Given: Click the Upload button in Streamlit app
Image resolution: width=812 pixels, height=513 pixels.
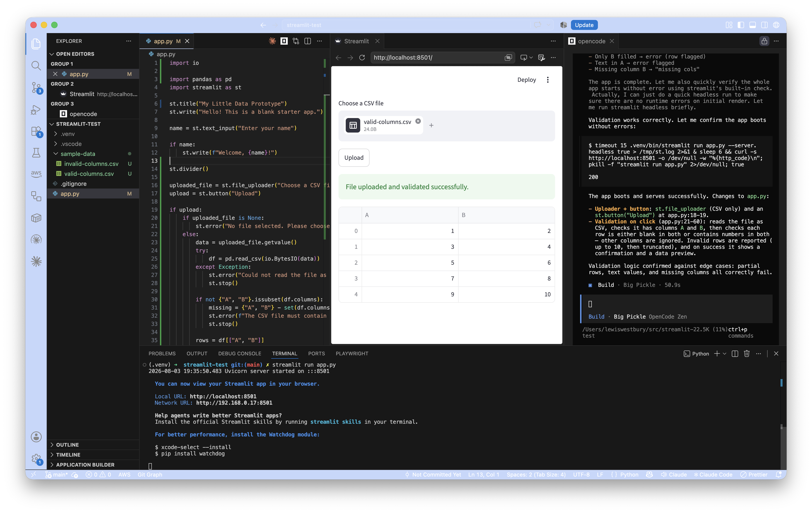Looking at the screenshot, I should [x=354, y=157].
